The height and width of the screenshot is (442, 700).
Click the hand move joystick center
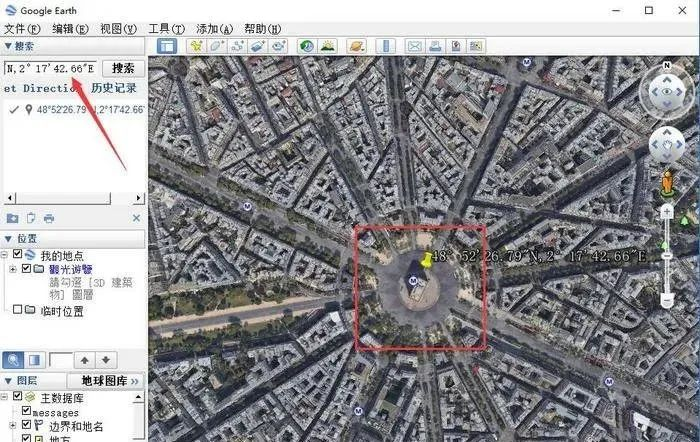coord(667,145)
